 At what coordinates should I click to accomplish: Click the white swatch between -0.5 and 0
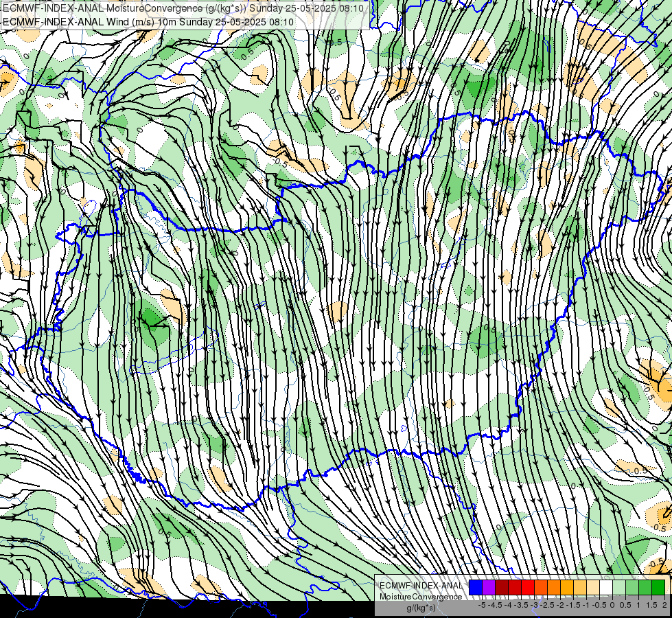coord(606,587)
